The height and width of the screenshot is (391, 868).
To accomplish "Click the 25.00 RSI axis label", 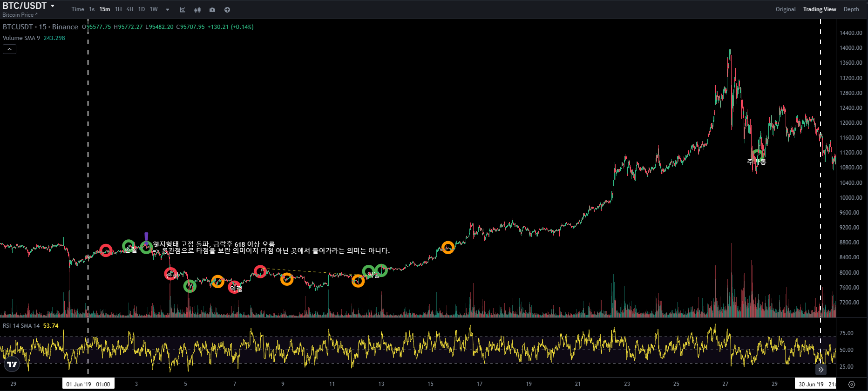I will [x=846, y=367].
